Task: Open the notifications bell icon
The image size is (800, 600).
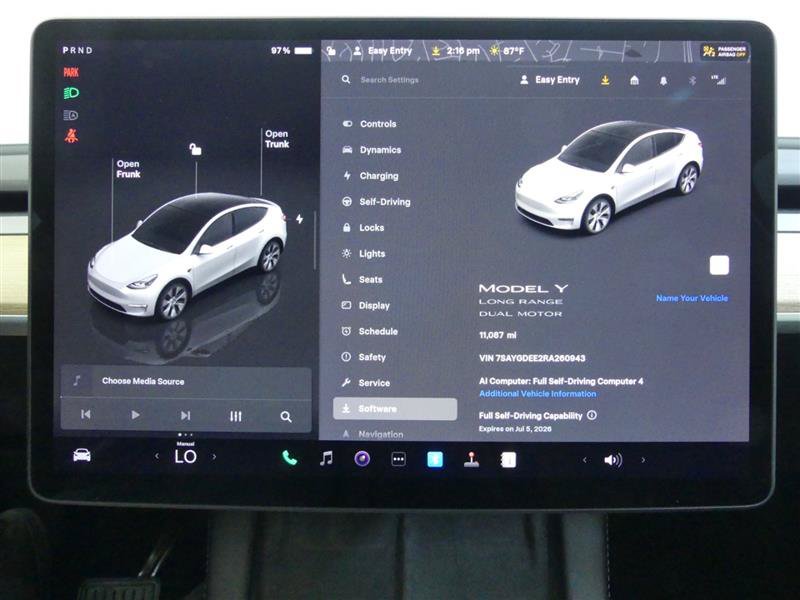Action: tap(663, 81)
